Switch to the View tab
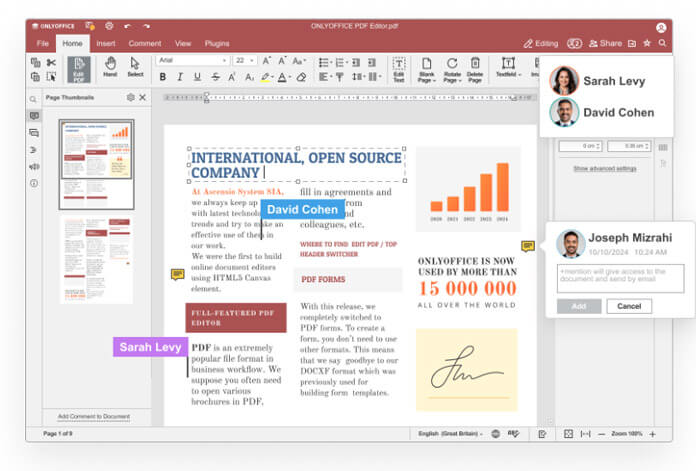This screenshot has width=696, height=471. [183, 44]
